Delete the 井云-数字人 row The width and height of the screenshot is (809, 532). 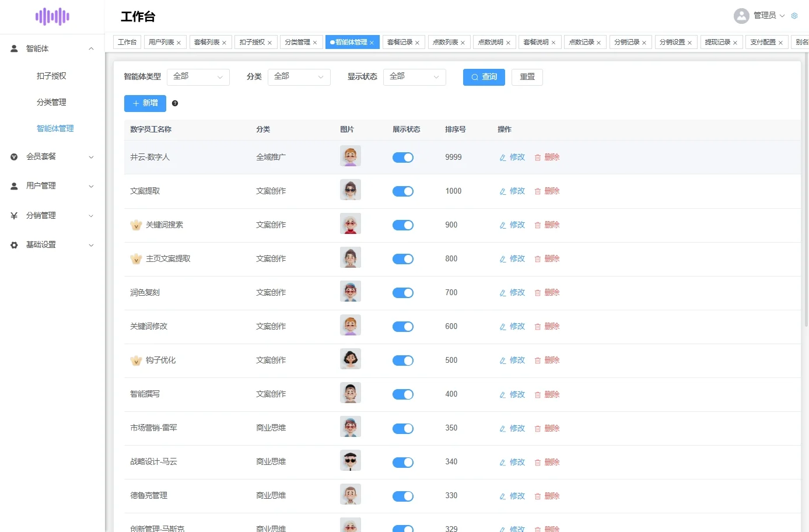point(547,157)
